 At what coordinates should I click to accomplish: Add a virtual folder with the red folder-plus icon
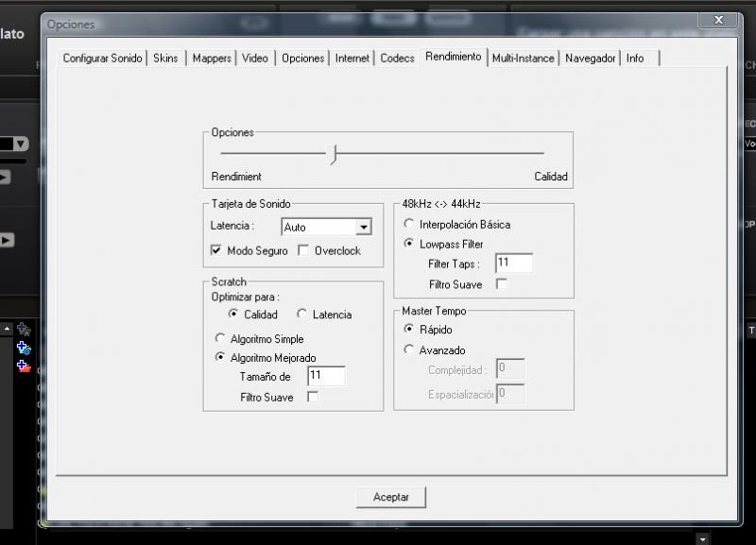(x=24, y=366)
